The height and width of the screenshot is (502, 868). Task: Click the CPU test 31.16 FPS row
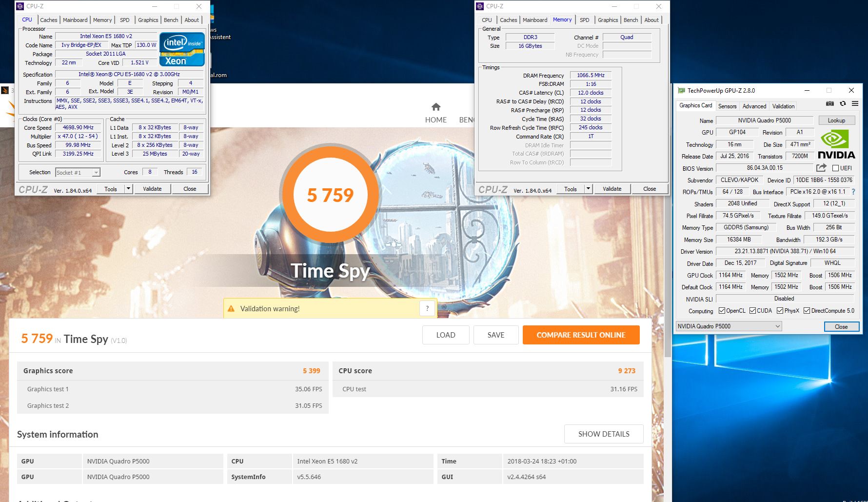(488, 389)
